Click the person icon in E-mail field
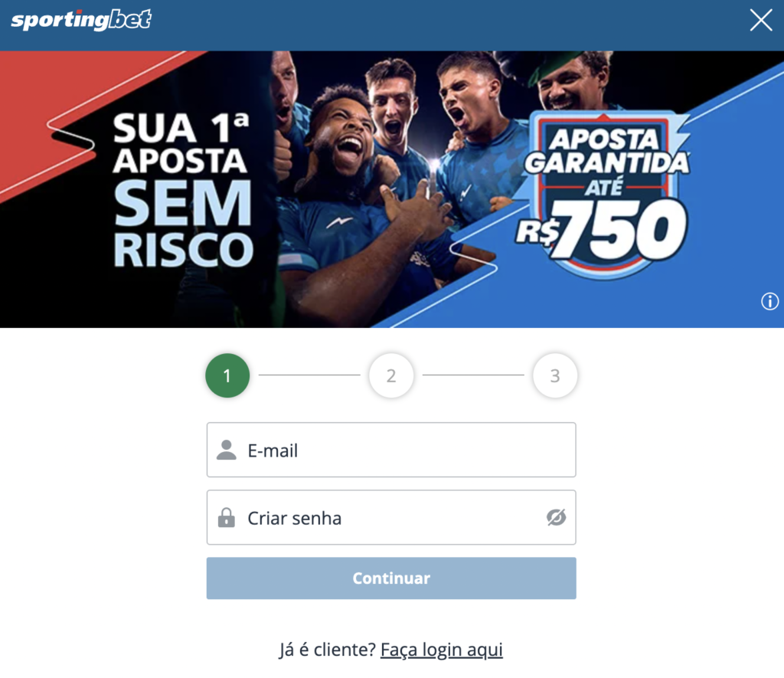Image resolution: width=784 pixels, height=678 pixels. point(227,450)
